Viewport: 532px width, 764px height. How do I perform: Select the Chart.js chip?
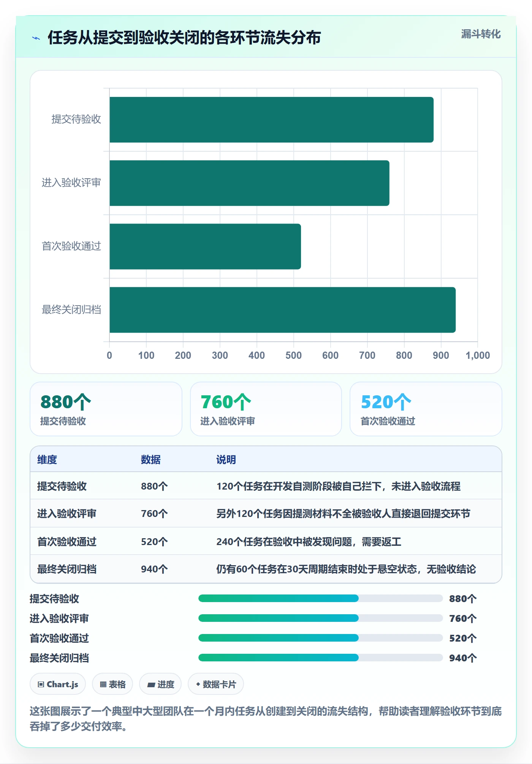[58, 684]
